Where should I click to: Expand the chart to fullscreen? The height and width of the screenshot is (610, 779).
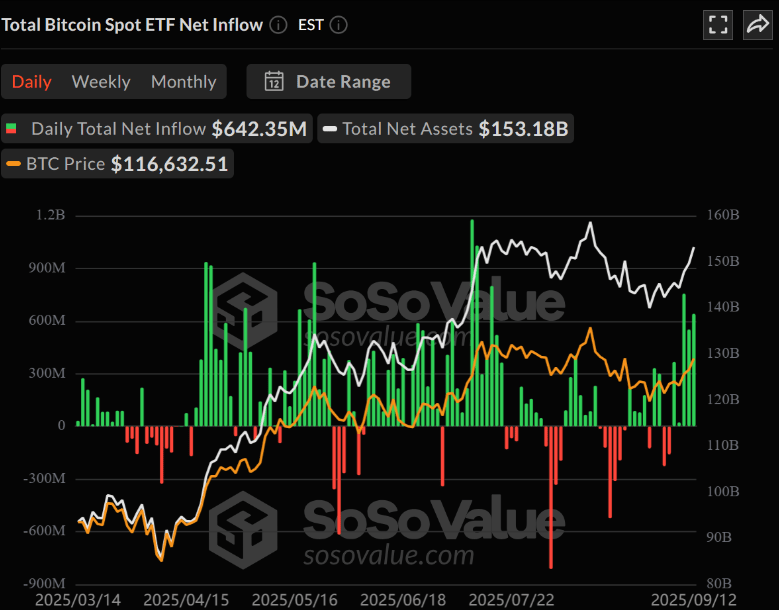[717, 25]
